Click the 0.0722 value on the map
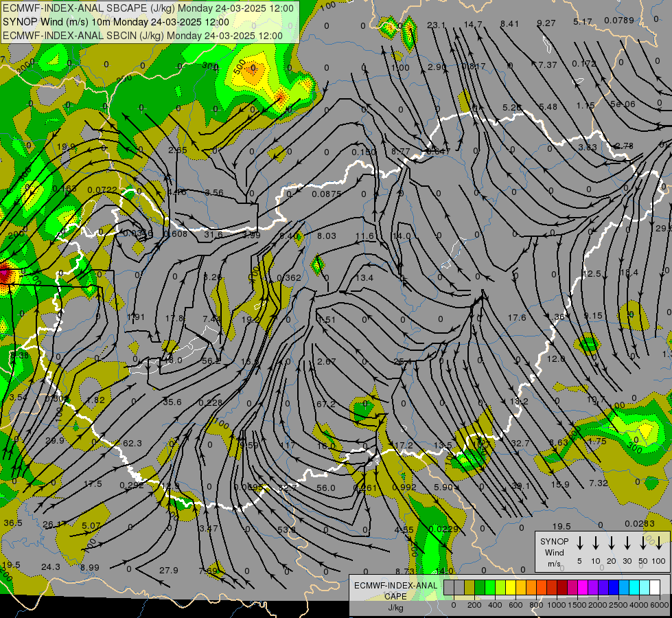The width and height of the screenshot is (672, 618). 102,190
